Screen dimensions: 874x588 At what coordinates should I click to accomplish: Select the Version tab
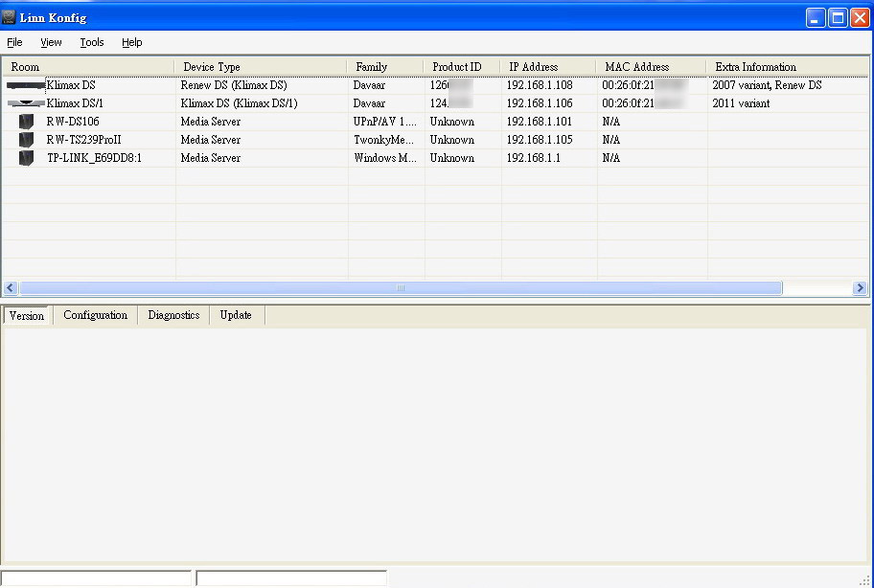pyautogui.click(x=27, y=316)
